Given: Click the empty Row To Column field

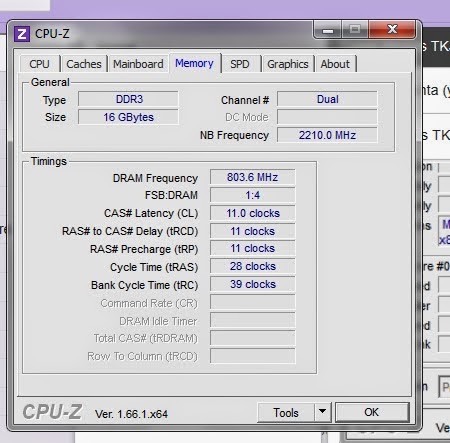Looking at the screenshot, I should [253, 356].
